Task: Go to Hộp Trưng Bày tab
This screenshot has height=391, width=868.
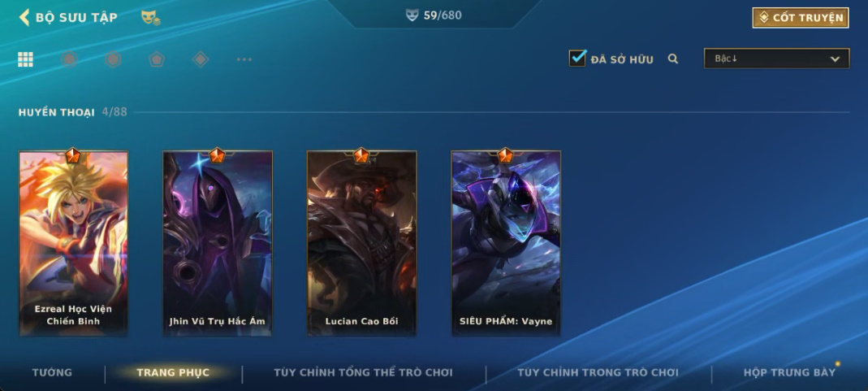Action: tap(789, 373)
